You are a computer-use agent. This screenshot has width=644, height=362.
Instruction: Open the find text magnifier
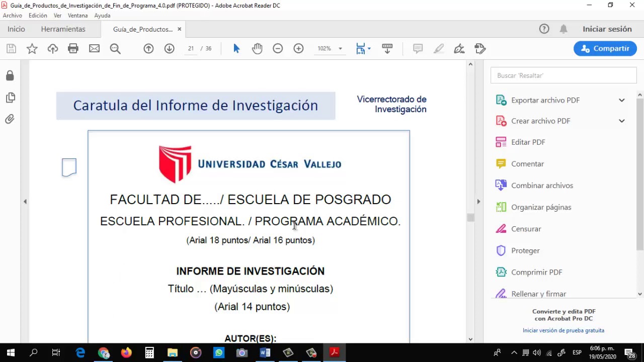click(115, 49)
